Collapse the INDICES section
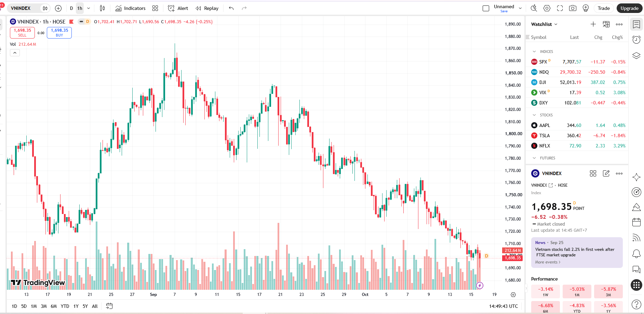 pyautogui.click(x=534, y=52)
